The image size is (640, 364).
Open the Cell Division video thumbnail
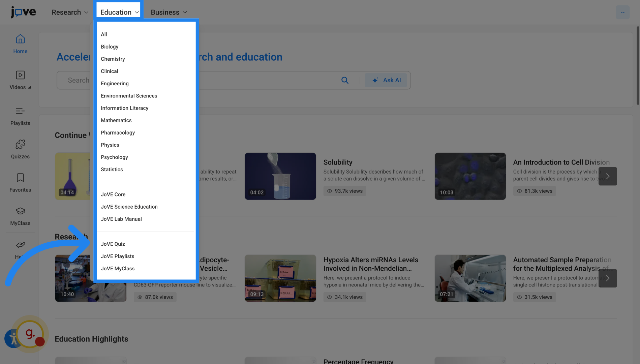[x=470, y=176]
